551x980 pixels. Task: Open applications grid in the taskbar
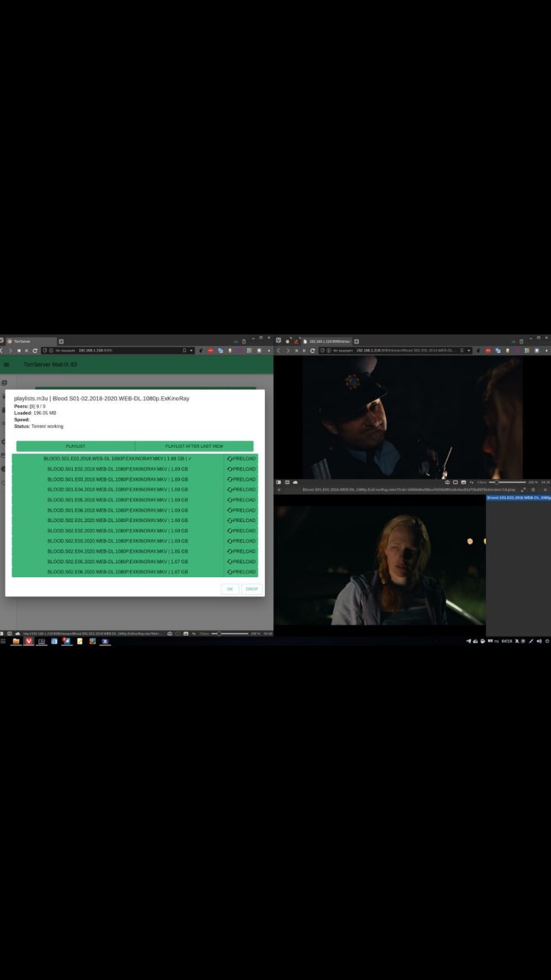pos(3,641)
